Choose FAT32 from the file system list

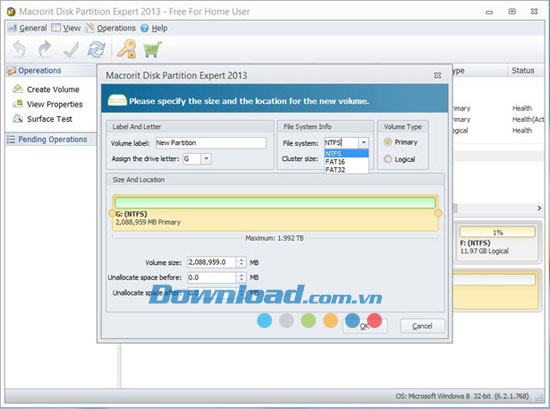346,170
